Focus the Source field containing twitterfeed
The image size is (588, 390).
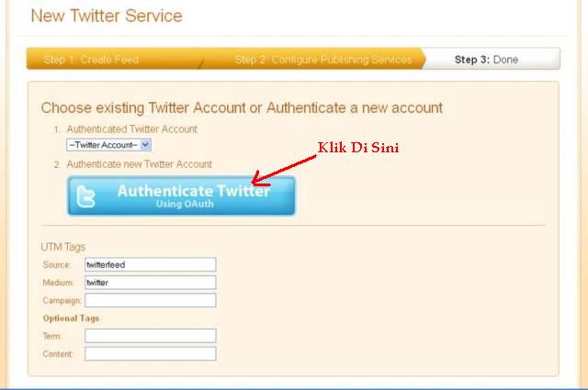pyautogui.click(x=151, y=264)
